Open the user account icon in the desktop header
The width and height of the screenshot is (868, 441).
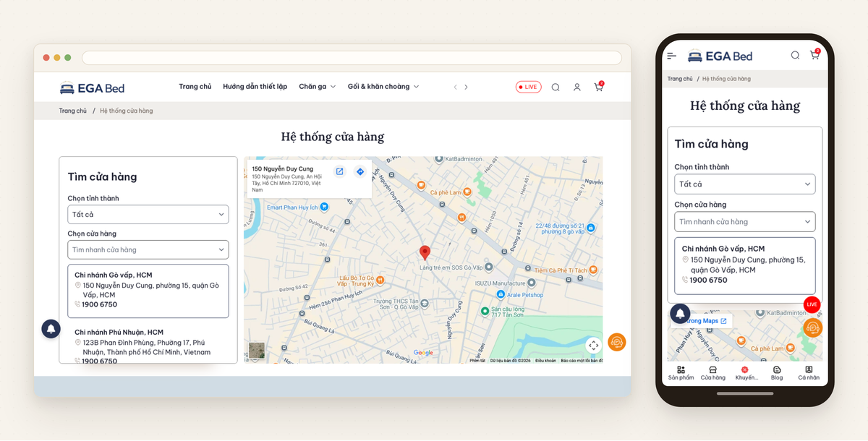[x=576, y=87]
